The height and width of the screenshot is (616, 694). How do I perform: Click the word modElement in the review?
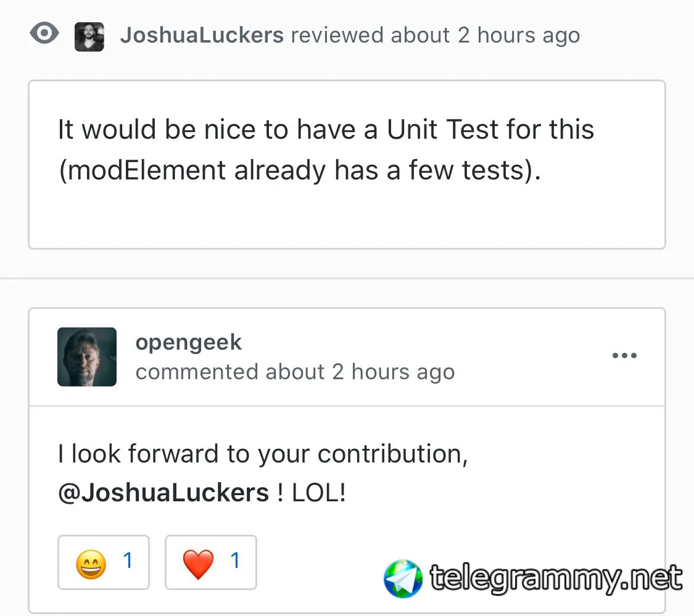(146, 170)
